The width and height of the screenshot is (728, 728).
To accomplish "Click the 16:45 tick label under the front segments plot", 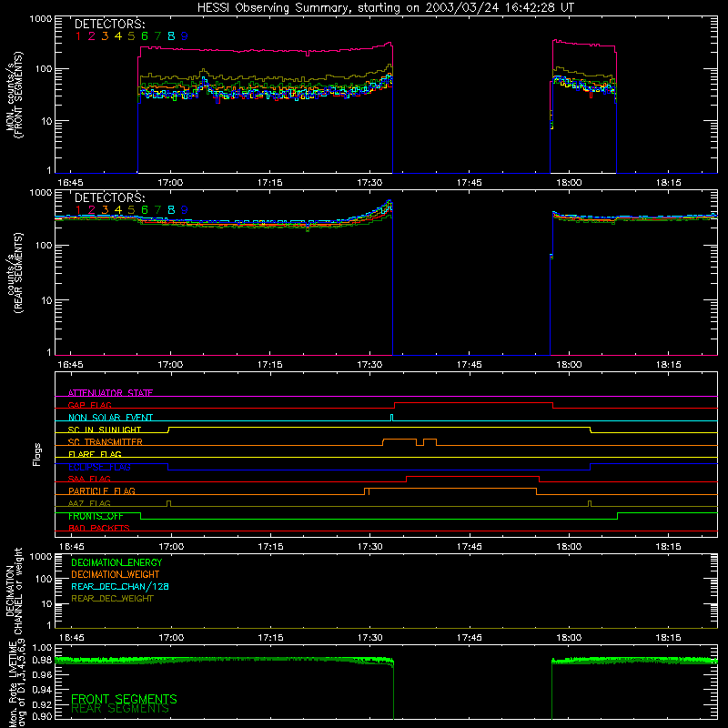I will click(70, 183).
